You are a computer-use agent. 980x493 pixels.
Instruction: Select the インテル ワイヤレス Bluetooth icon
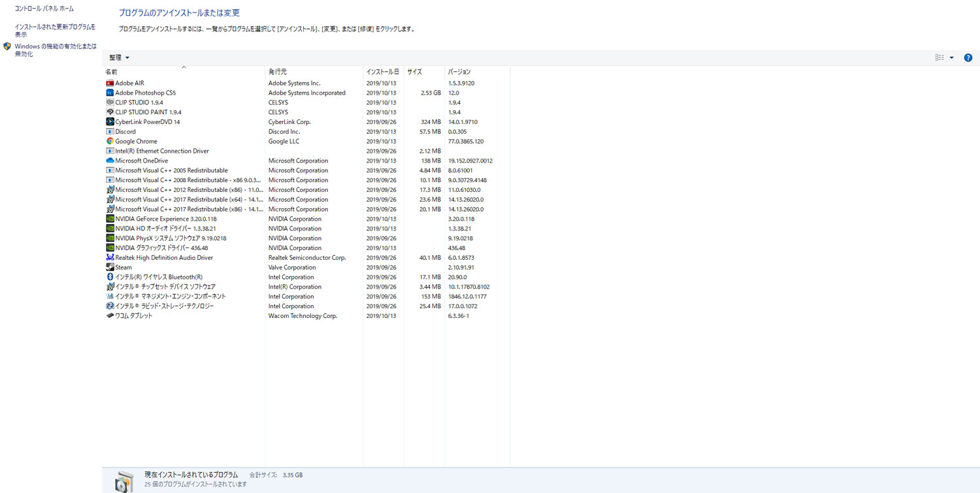pos(110,277)
